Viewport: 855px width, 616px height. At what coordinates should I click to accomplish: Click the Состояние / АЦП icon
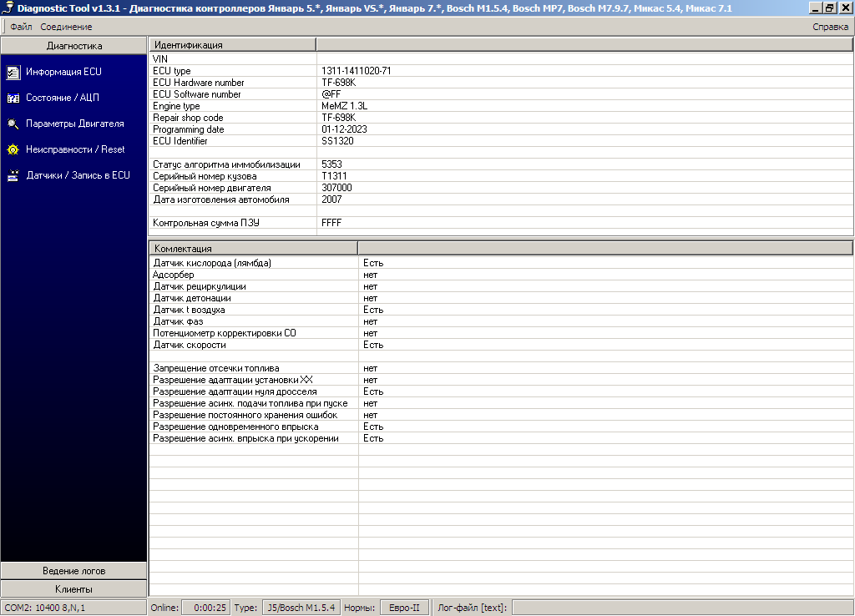[13, 98]
